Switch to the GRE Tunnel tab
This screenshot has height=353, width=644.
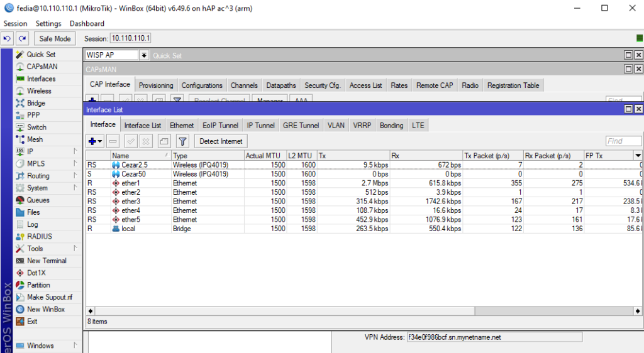(301, 126)
